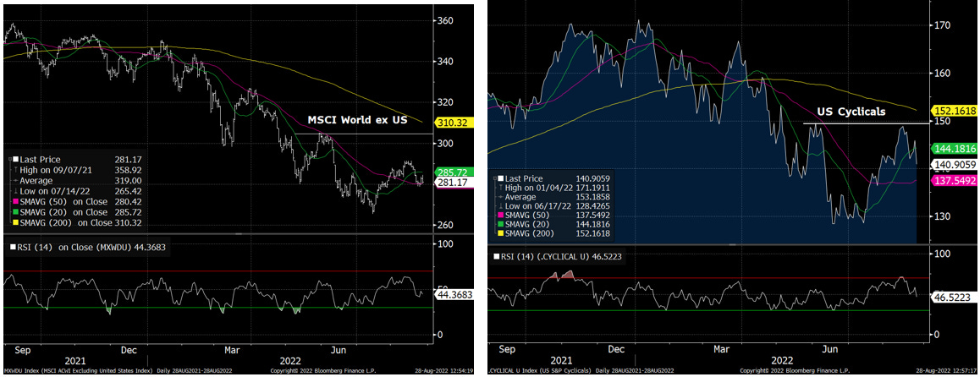Click magenta SMAVG (50) swatch in MXWDU legend

pyautogui.click(x=15, y=202)
